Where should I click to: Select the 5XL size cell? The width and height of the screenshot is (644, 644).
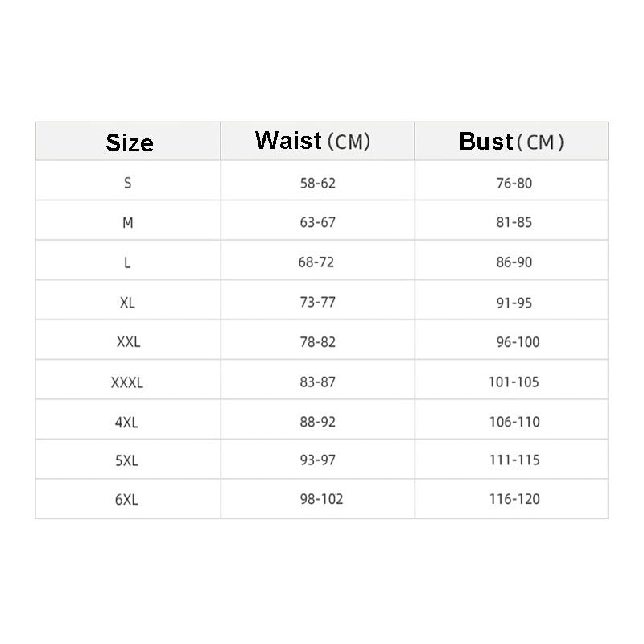point(127,460)
